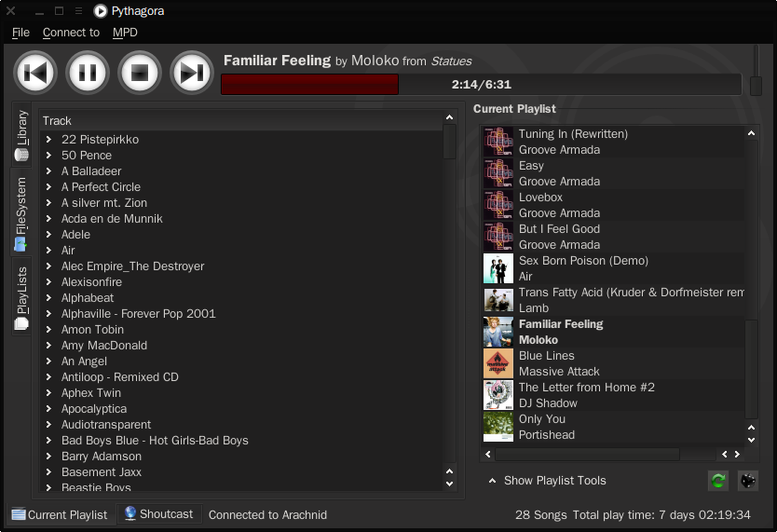Expand Show Playlist Tools section

(547, 481)
